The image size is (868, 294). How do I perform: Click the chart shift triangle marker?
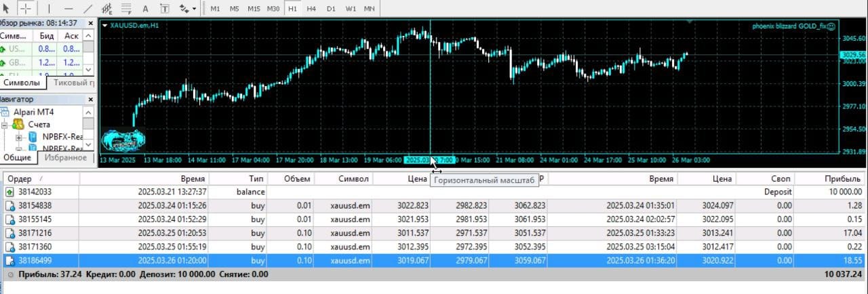coord(690,22)
